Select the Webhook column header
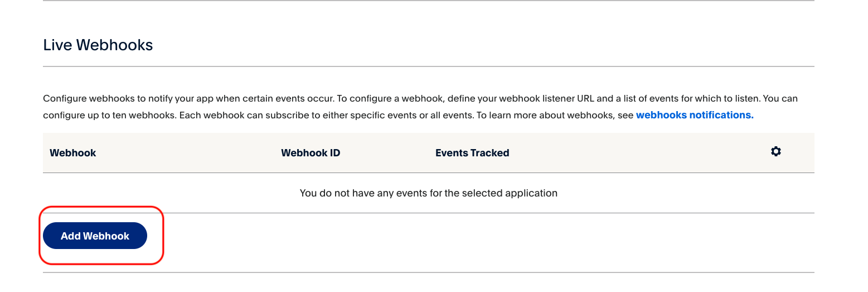This screenshot has height=292, width=868. [73, 153]
